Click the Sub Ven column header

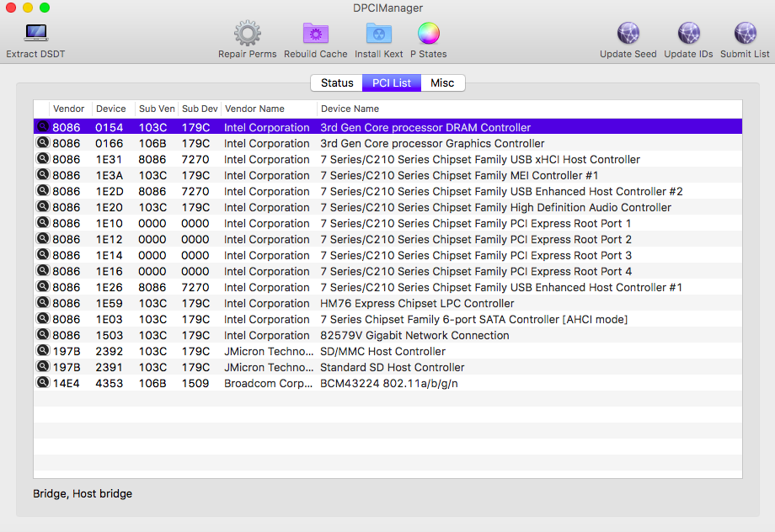(x=157, y=109)
